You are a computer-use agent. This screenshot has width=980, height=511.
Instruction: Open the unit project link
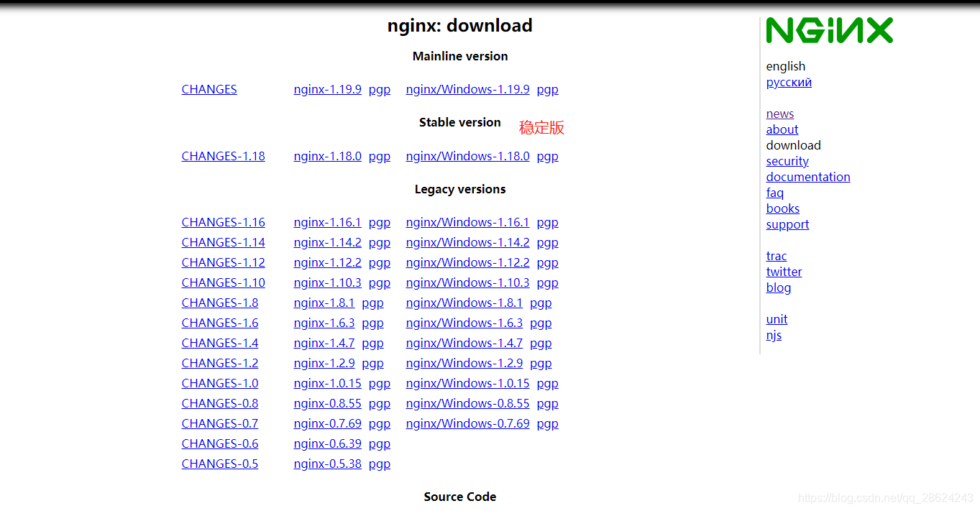coord(777,319)
